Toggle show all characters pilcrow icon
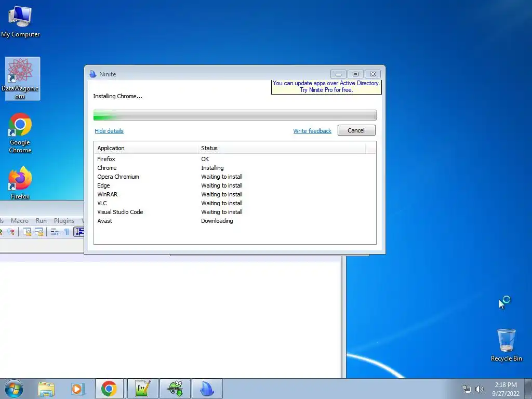This screenshot has width=532, height=399. pos(67,232)
